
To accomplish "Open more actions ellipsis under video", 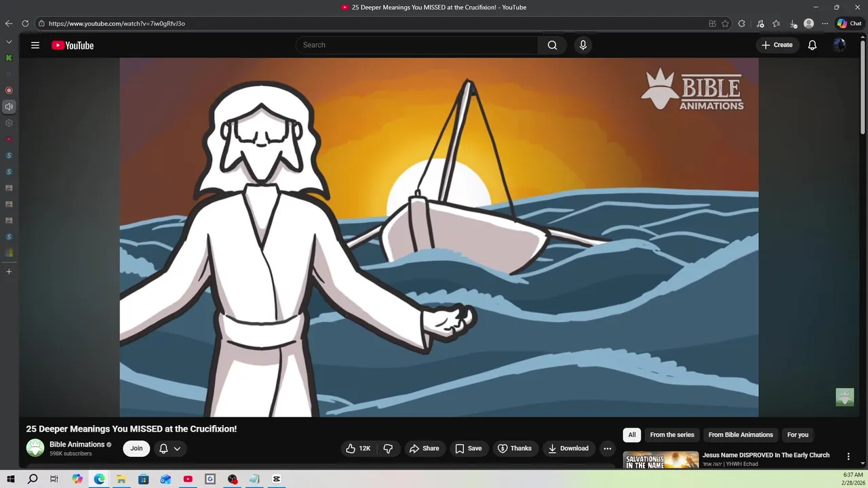I will point(608,449).
